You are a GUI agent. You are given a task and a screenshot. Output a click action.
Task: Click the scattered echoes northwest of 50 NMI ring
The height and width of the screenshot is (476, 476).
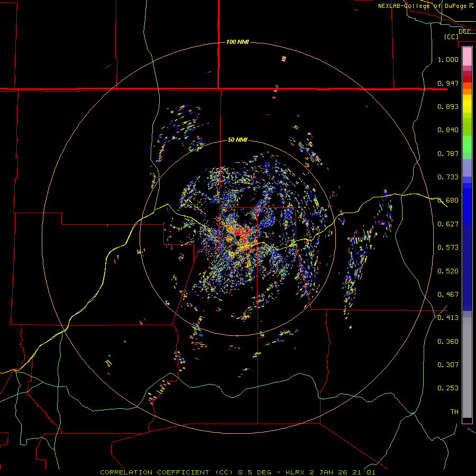pos(182,129)
